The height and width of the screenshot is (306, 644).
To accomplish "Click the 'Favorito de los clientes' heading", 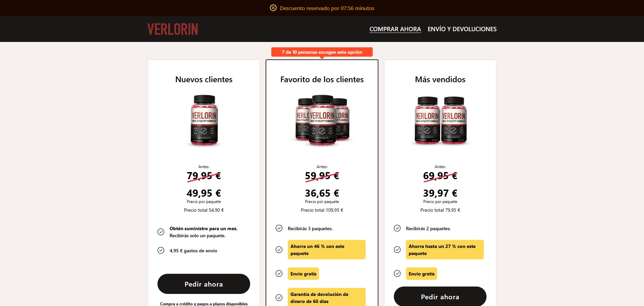I will (x=322, y=80).
